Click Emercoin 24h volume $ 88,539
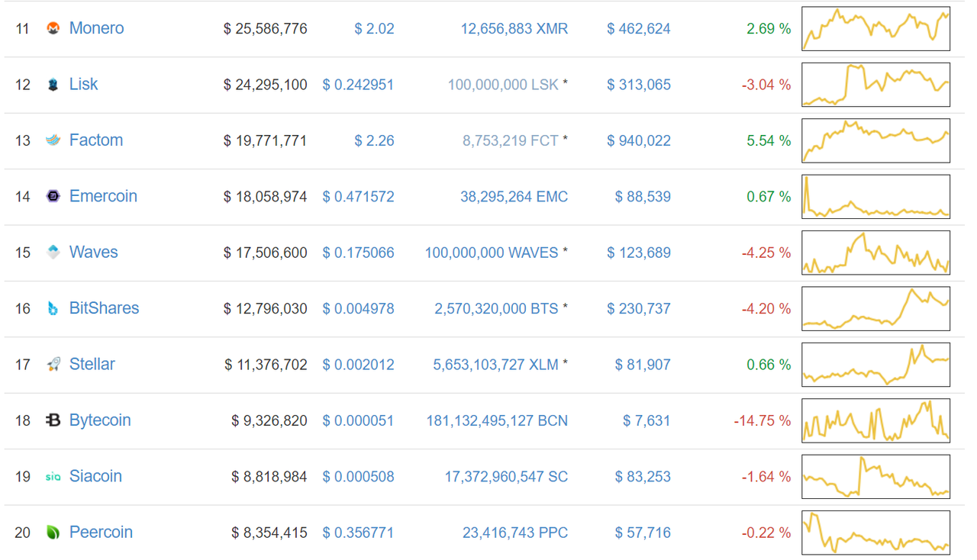 pos(643,197)
